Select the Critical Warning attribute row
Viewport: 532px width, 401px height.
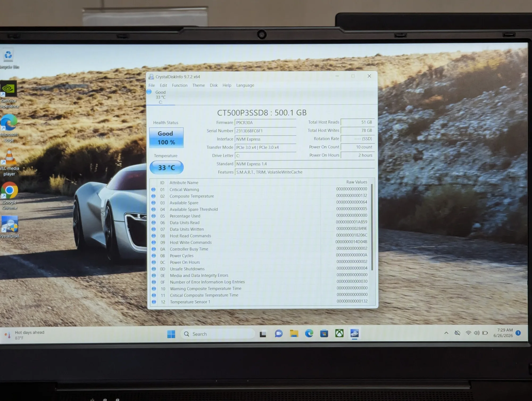click(259, 189)
